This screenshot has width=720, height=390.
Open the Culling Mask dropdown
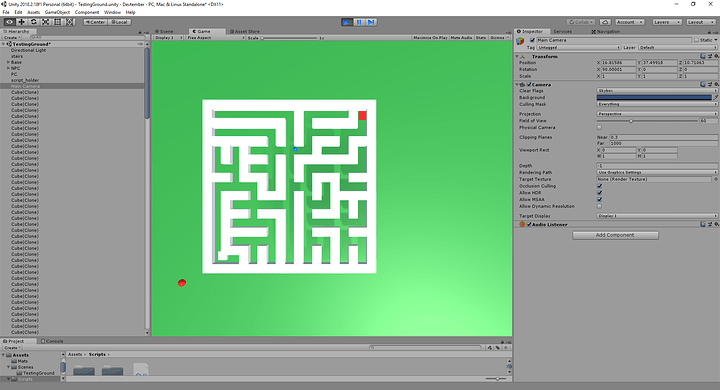pyautogui.click(x=657, y=104)
